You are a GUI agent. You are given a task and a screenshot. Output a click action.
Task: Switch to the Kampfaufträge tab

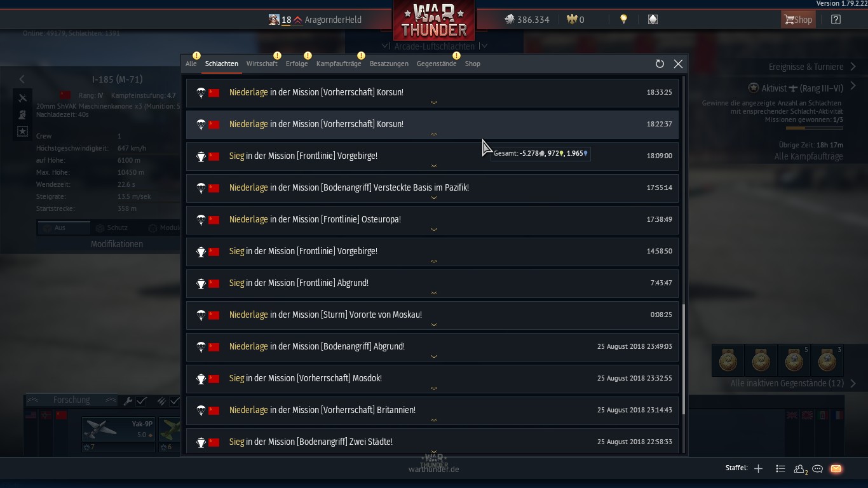(x=339, y=64)
